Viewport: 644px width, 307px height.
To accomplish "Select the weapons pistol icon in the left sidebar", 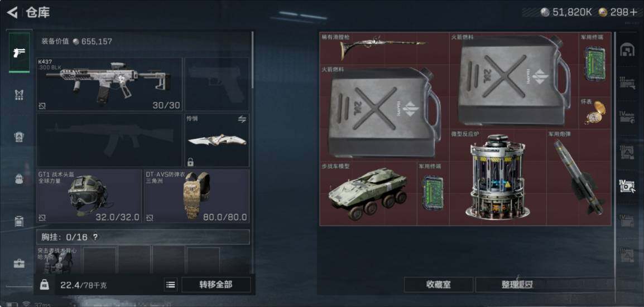I will pyautogui.click(x=20, y=52).
